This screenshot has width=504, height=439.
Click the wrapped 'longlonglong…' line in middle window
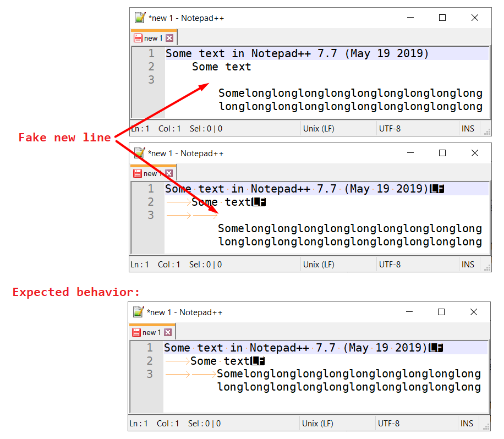[x=350, y=242]
